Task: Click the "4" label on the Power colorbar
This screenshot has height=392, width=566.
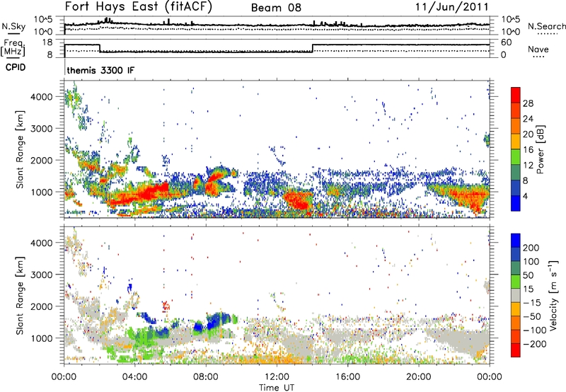Action: (x=526, y=196)
